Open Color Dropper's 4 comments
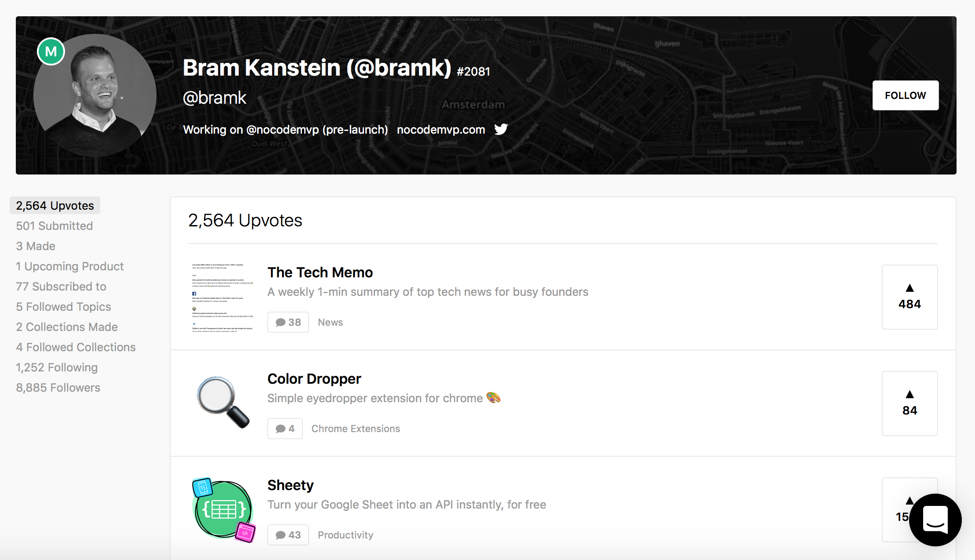The height and width of the screenshot is (560, 975). coord(285,429)
